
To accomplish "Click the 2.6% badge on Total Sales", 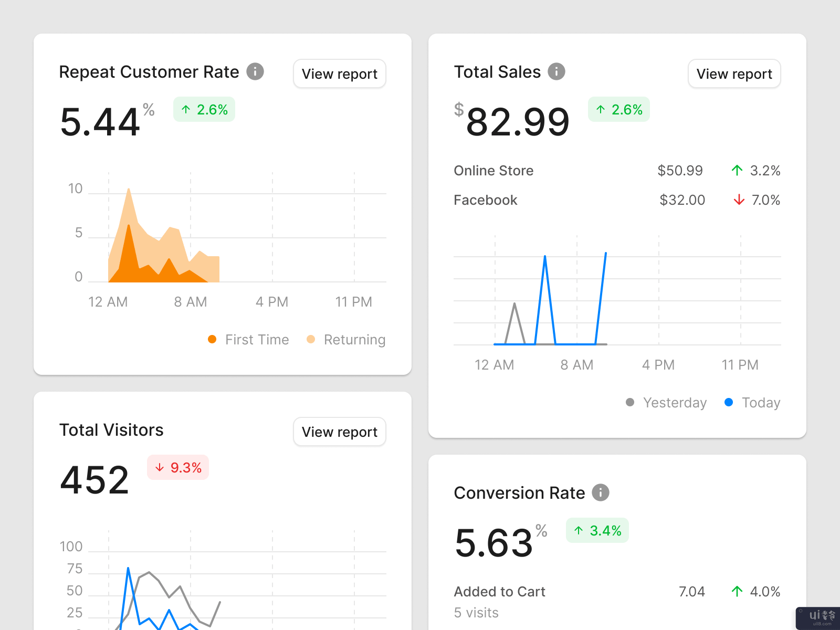I will click(x=618, y=110).
